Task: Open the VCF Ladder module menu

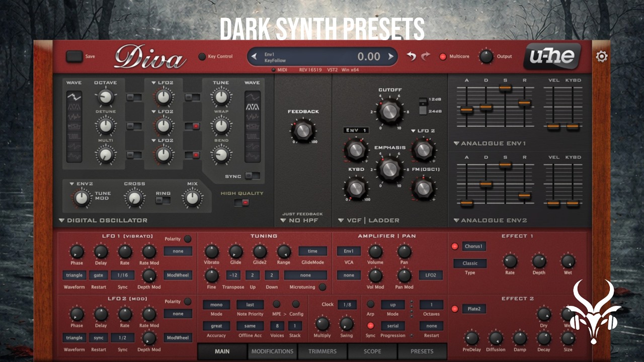Action: pos(369,220)
